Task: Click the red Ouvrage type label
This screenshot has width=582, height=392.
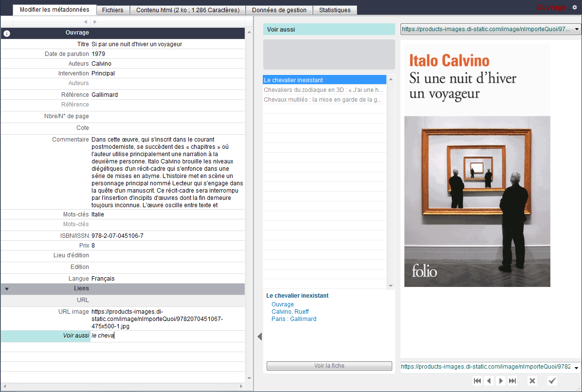Action: click(x=551, y=7)
